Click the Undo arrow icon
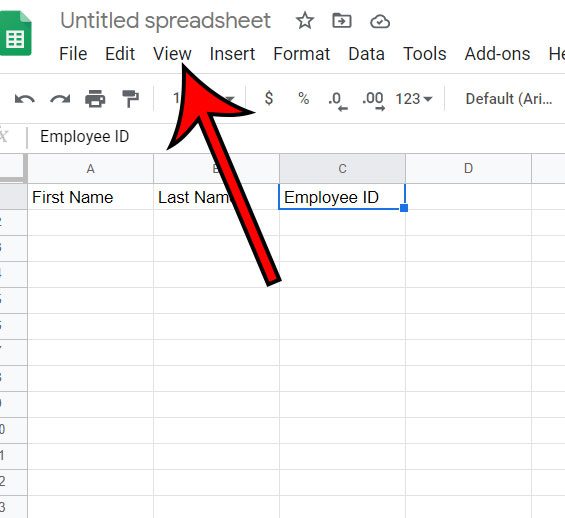The height and width of the screenshot is (518, 565). [x=25, y=99]
